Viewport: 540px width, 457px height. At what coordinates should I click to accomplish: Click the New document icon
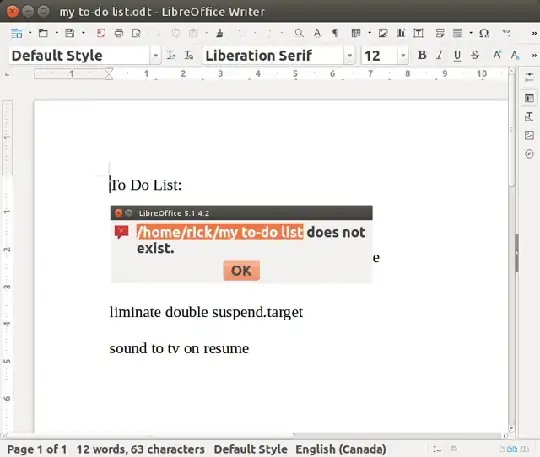[x=16, y=33]
